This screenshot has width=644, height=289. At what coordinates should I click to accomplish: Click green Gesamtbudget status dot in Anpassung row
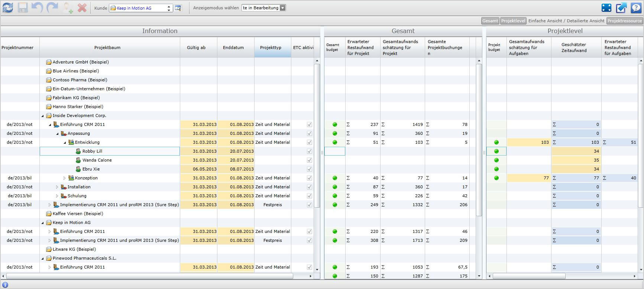click(335, 133)
